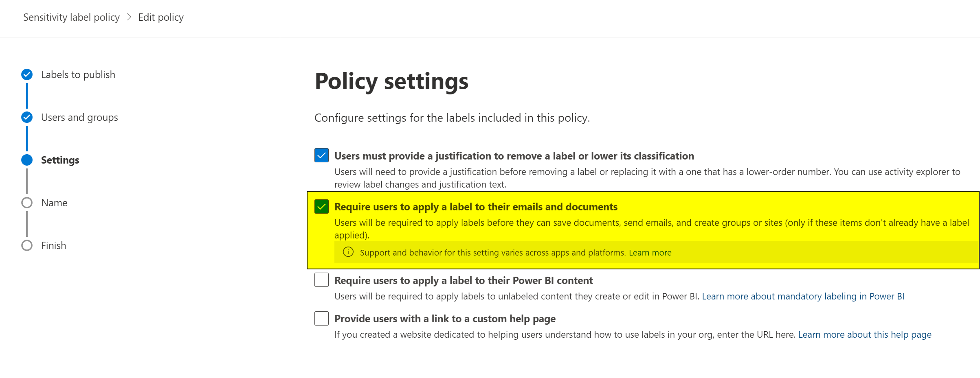This screenshot has height=378, width=980.
Task: Open Learn more about this help page
Action: 865,334
